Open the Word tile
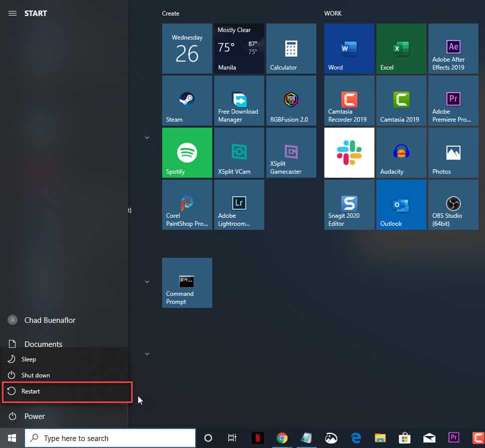The image size is (485, 448). point(349,48)
